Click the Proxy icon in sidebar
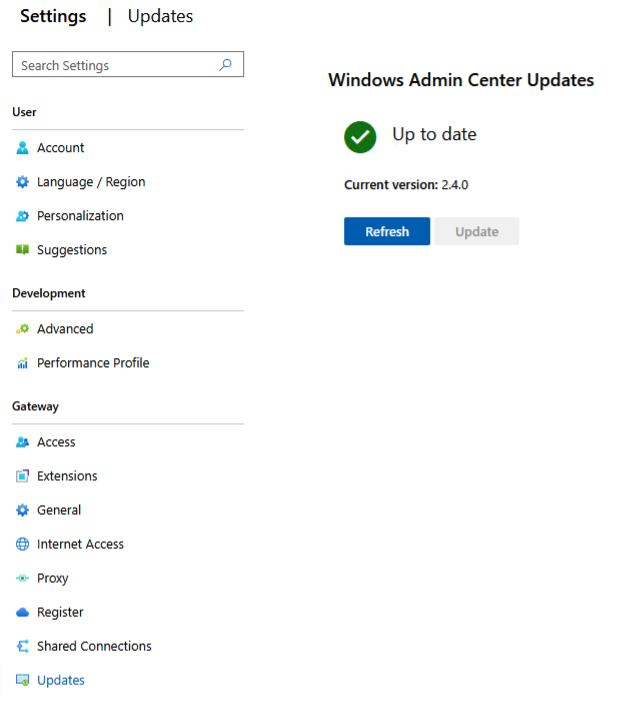This screenshot has height=705, width=631. pyautogui.click(x=23, y=578)
